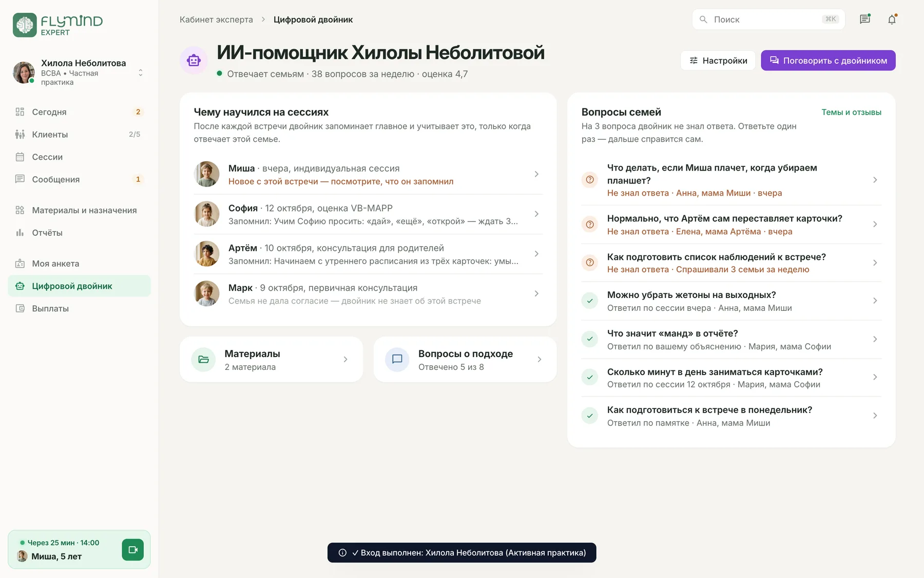This screenshot has width=924, height=578.
Task: Open the Сегодня sidebar item
Action: [x=79, y=112]
